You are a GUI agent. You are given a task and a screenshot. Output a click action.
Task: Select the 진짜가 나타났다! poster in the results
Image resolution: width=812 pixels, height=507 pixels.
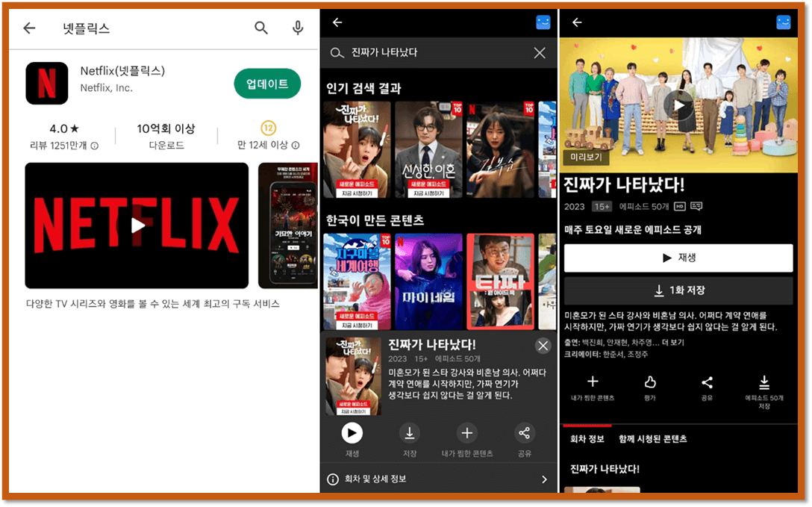(357, 149)
